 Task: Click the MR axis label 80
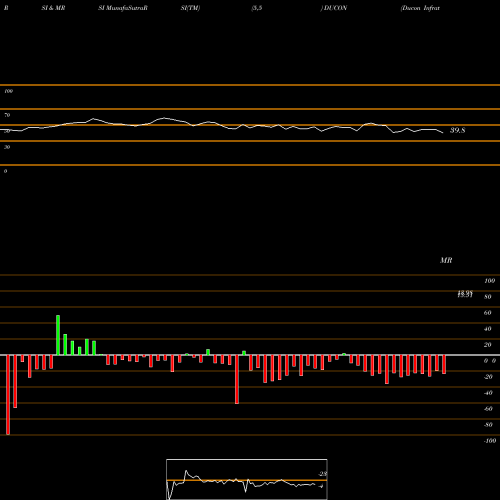(488, 297)
